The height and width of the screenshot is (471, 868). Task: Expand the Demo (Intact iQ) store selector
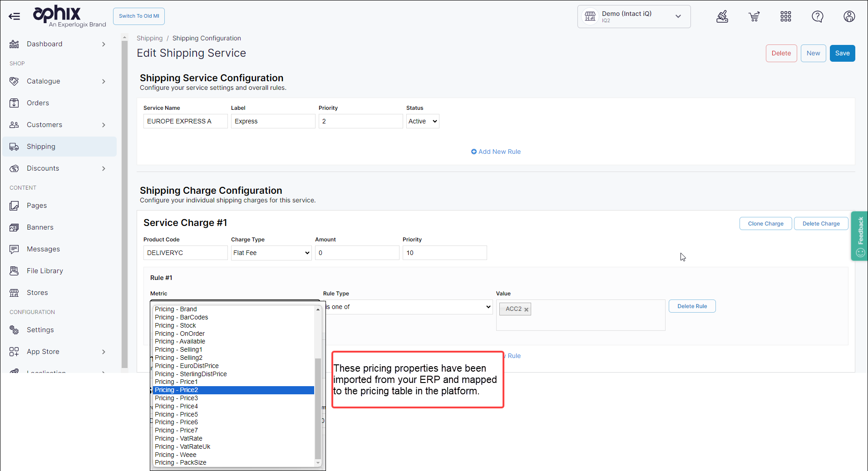634,17
